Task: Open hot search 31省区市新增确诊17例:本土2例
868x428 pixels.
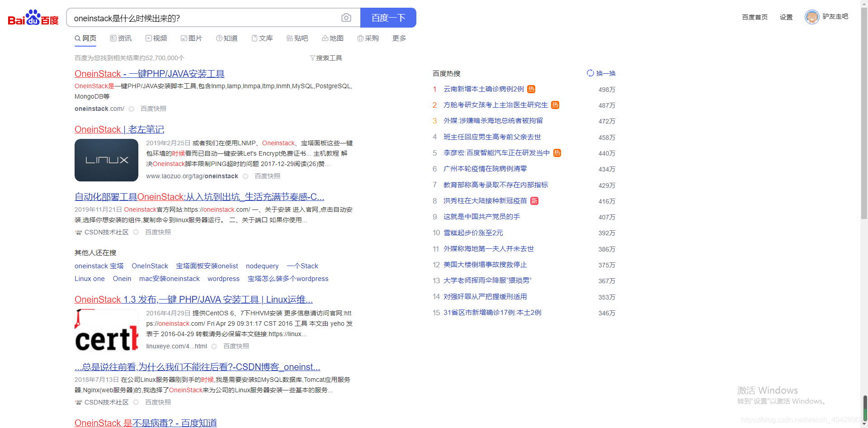Action: 492,313
